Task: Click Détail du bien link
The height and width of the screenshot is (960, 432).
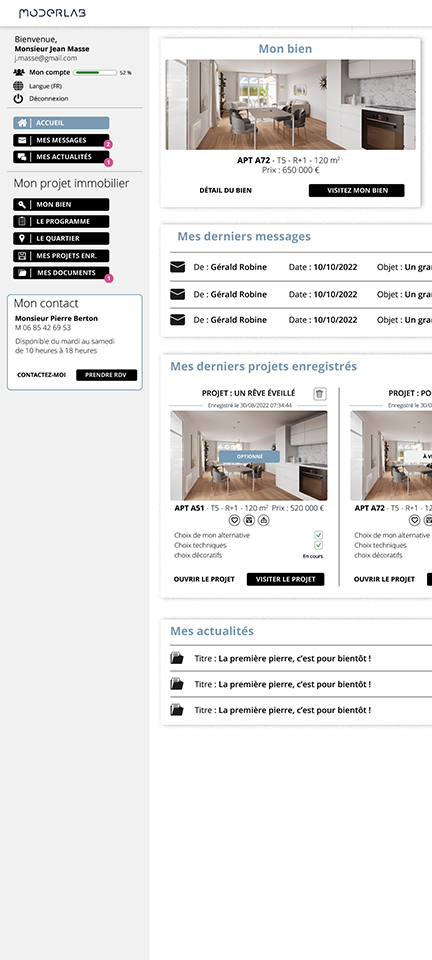Action: 225,190
